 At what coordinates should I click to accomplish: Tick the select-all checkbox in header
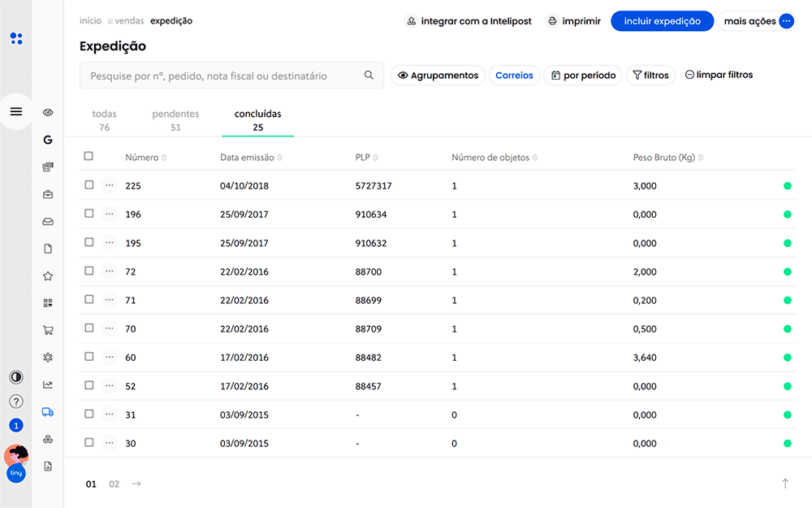89,156
